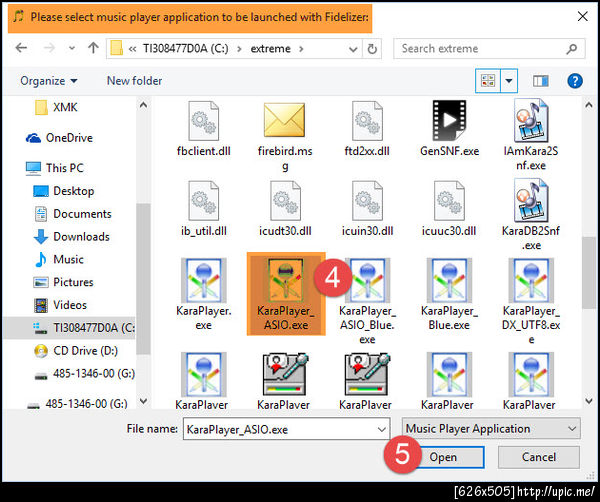Select the KaraPlayer_Blue.exe icon
Image resolution: width=600 pixels, height=502 pixels.
[449, 280]
